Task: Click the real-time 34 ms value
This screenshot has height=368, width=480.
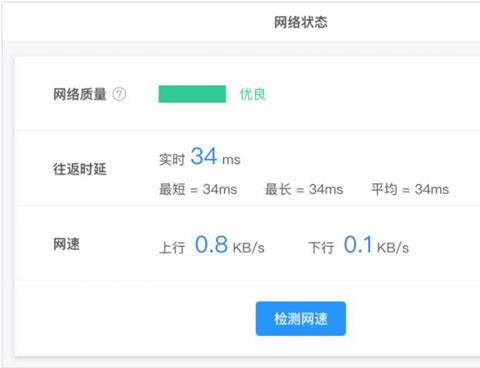Action: point(200,157)
